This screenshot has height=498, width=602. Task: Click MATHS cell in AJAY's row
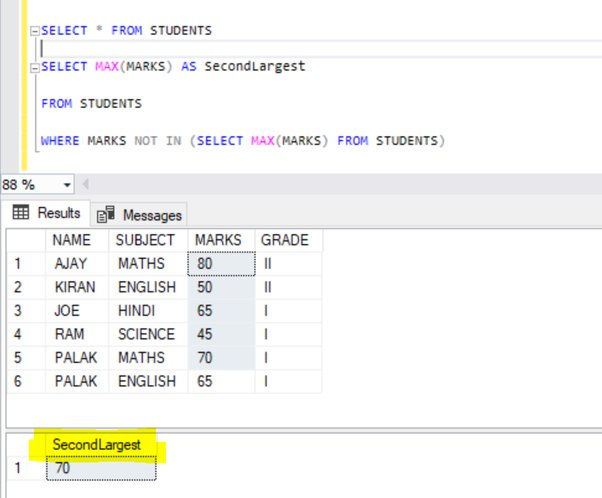click(148, 264)
